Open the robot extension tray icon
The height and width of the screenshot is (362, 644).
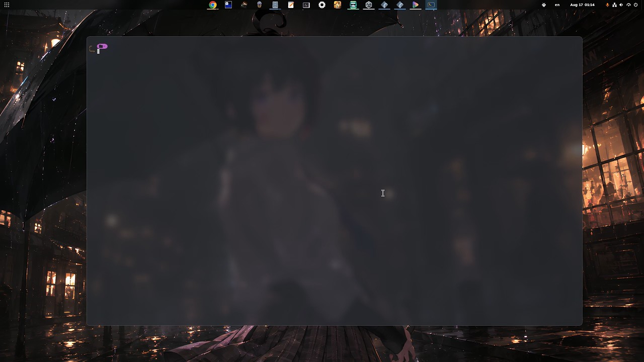(544, 5)
